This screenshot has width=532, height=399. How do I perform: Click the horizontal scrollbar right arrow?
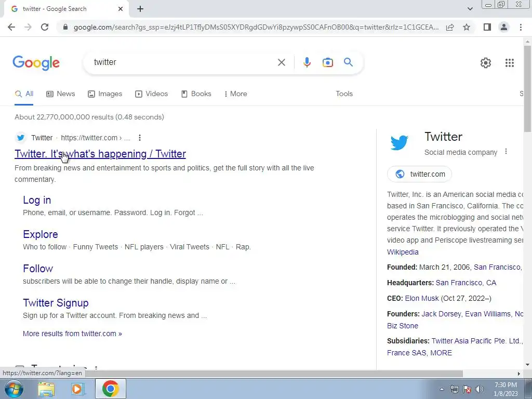(518, 374)
